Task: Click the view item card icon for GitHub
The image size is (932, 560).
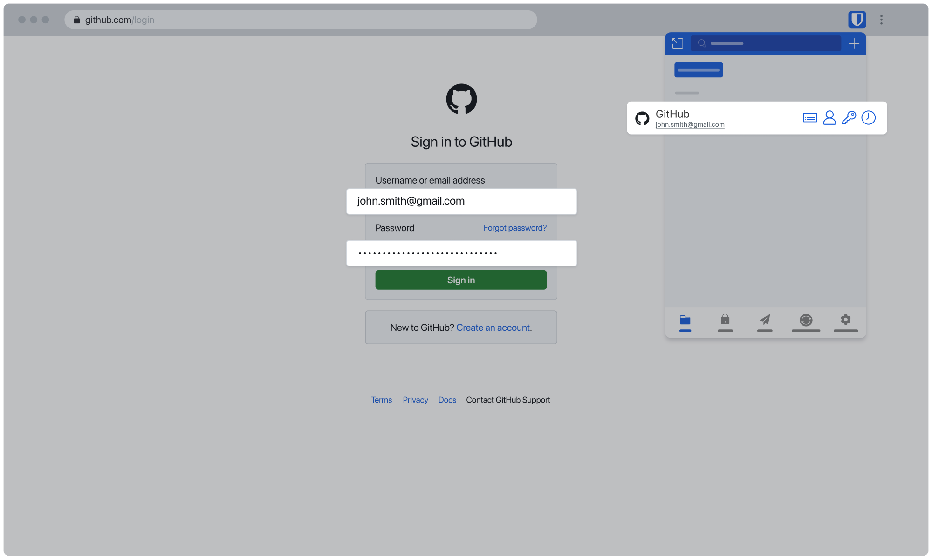Action: pyautogui.click(x=810, y=118)
